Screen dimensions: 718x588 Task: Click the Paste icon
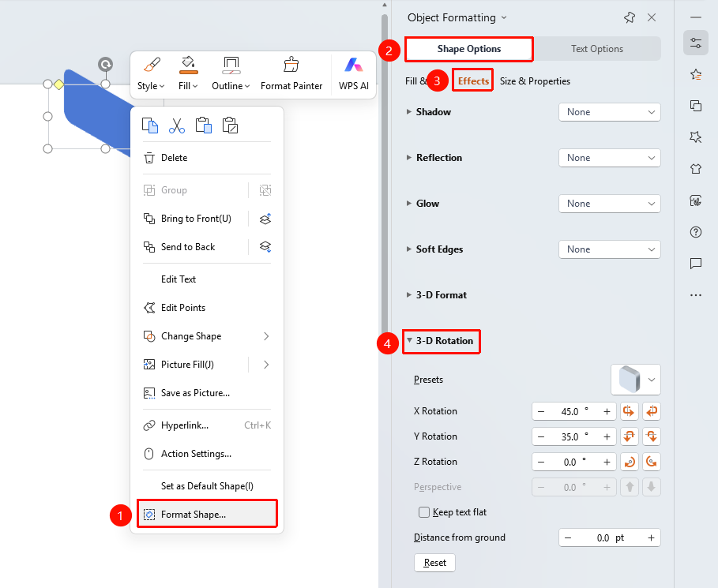[x=203, y=125]
